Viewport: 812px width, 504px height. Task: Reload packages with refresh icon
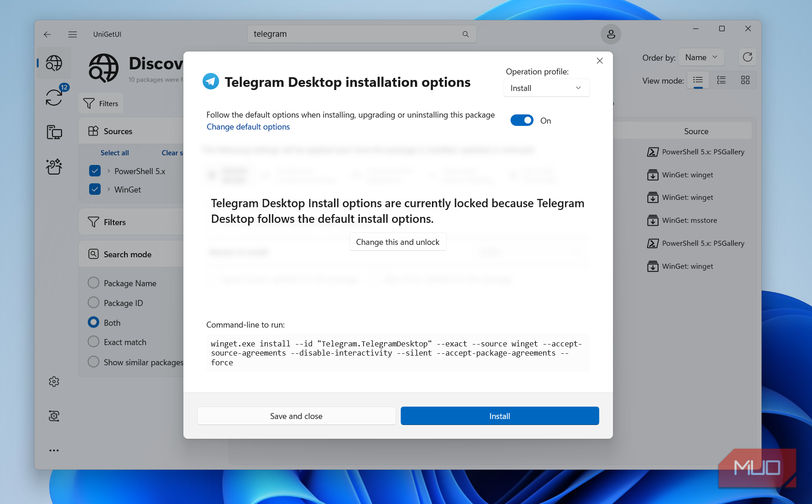tap(747, 57)
